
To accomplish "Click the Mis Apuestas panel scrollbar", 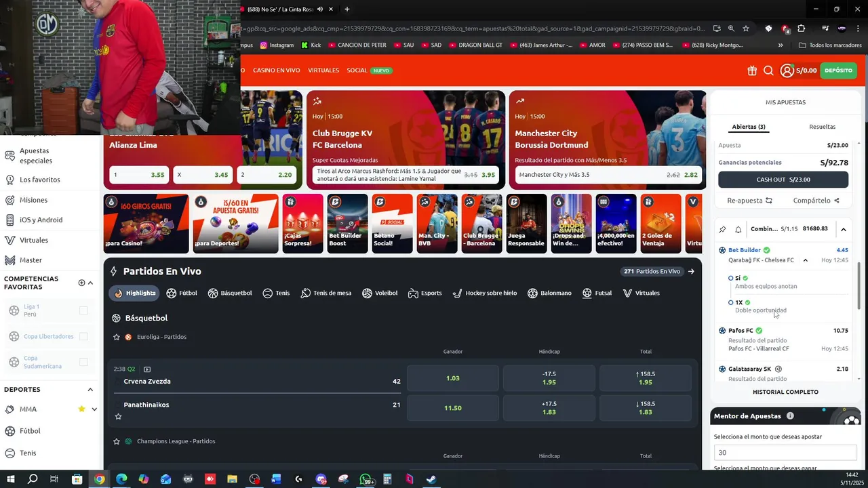I will (x=859, y=285).
